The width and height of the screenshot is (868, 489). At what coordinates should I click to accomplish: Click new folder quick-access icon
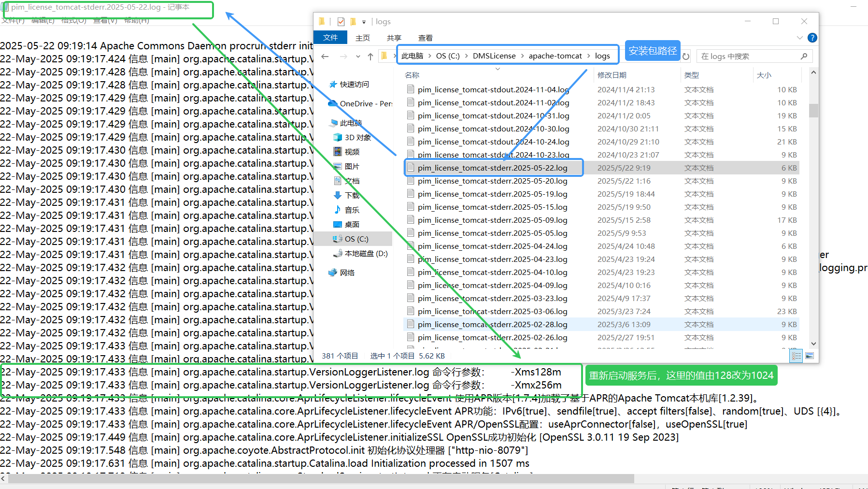(353, 21)
